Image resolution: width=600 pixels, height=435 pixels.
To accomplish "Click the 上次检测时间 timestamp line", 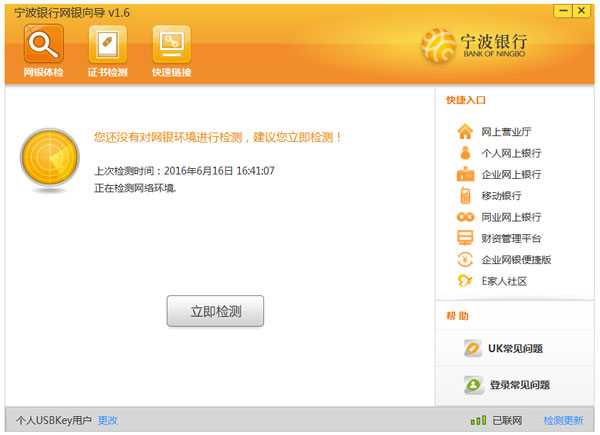I will (184, 171).
